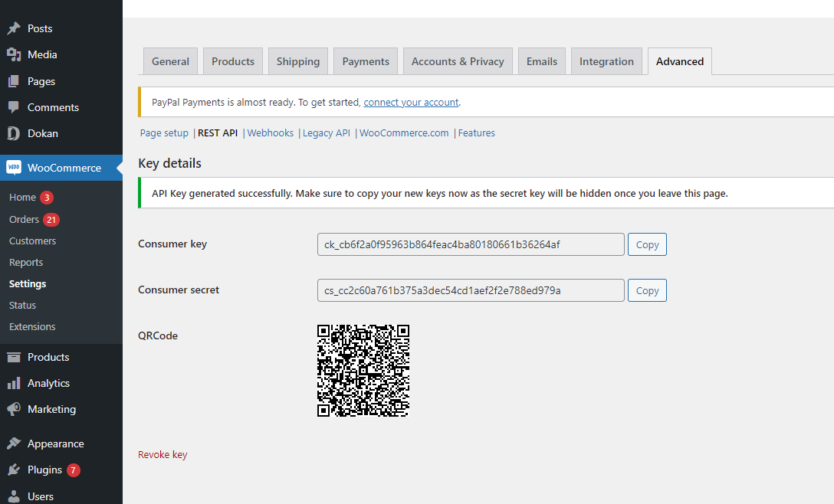Screen dimensions: 834x504
Task: Click the 'Key details' heading text
Action: tap(169, 163)
